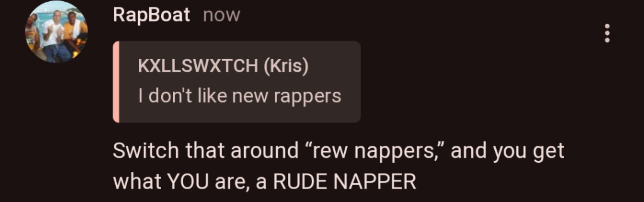
Task: Click quoted text 'I don't like new rappers'
Action: 239,96
